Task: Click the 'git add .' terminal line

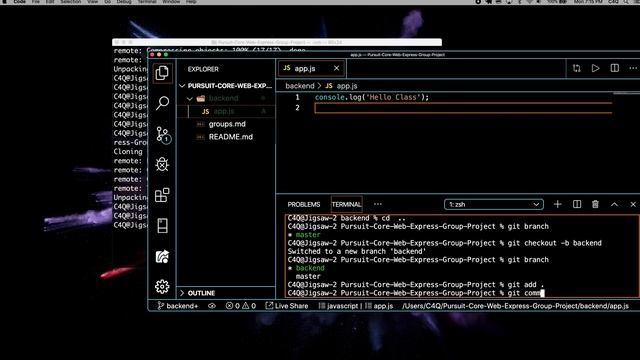Action: [x=416, y=284]
